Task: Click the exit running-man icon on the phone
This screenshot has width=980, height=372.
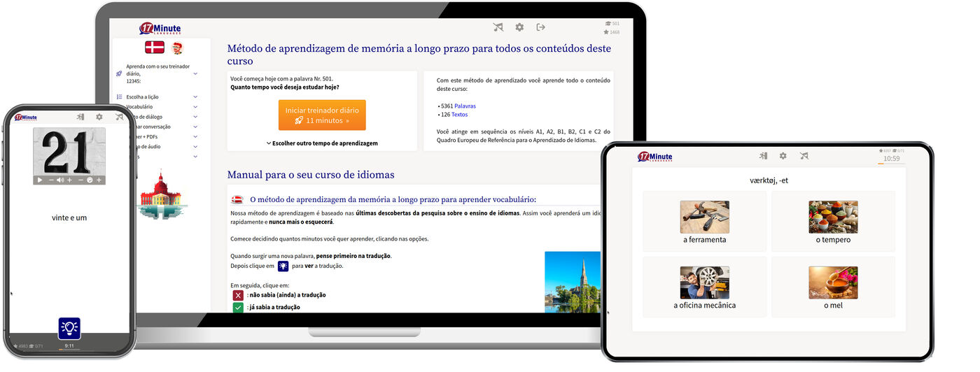Action: pyautogui.click(x=80, y=117)
